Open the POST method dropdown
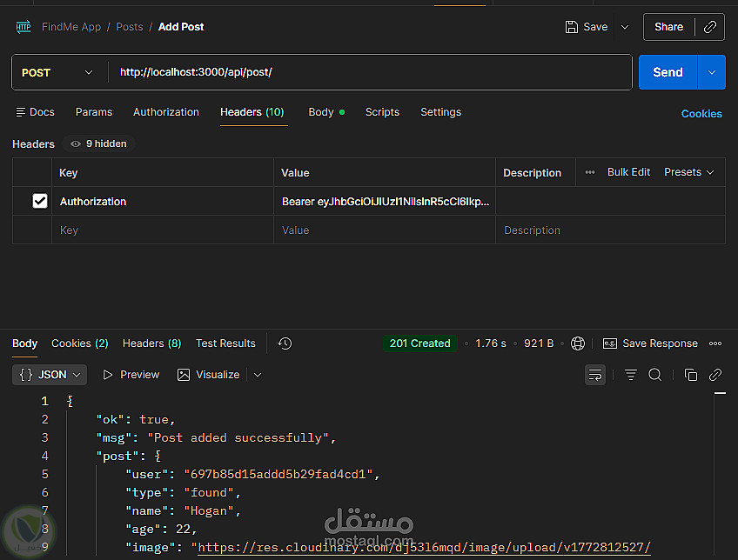Screen dimensions: 738x560 (x=57, y=73)
